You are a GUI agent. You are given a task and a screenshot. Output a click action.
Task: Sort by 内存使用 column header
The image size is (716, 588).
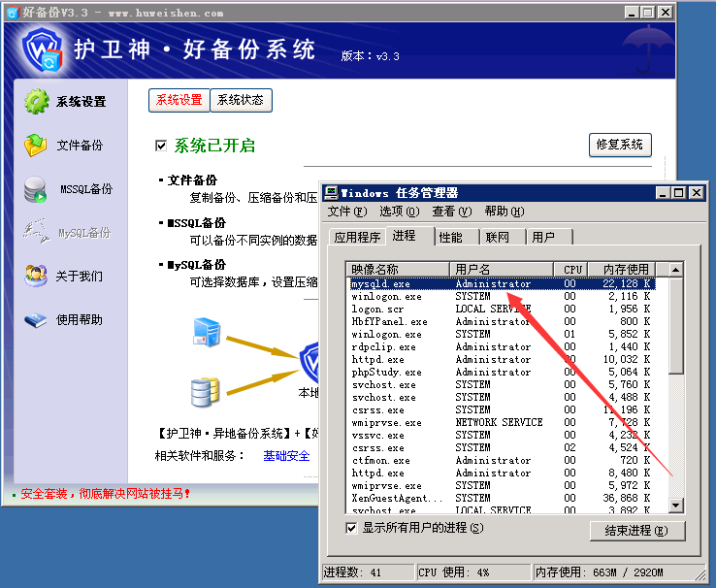(x=622, y=269)
